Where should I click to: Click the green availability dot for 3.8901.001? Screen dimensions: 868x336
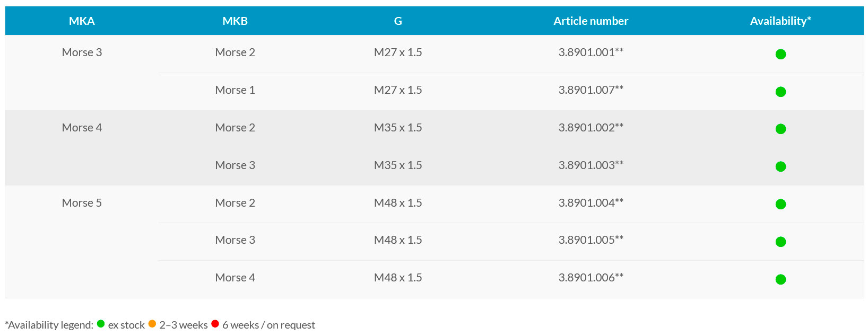pyautogui.click(x=780, y=54)
